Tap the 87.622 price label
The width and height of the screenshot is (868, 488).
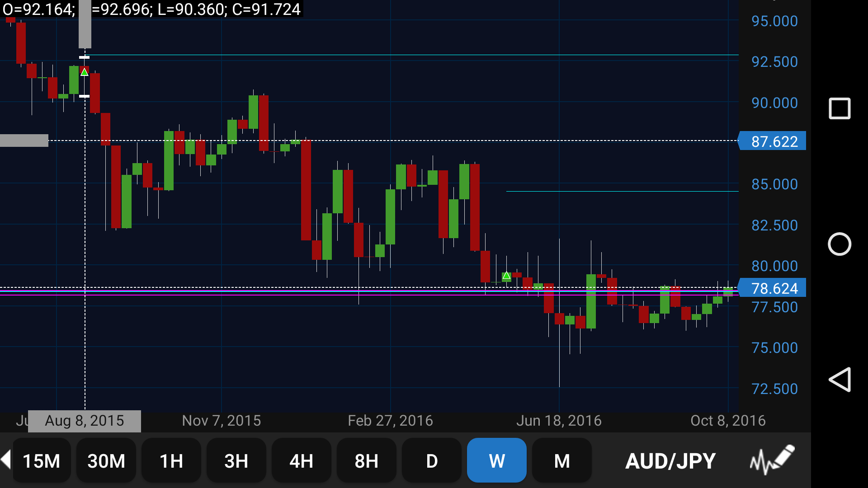click(x=773, y=141)
